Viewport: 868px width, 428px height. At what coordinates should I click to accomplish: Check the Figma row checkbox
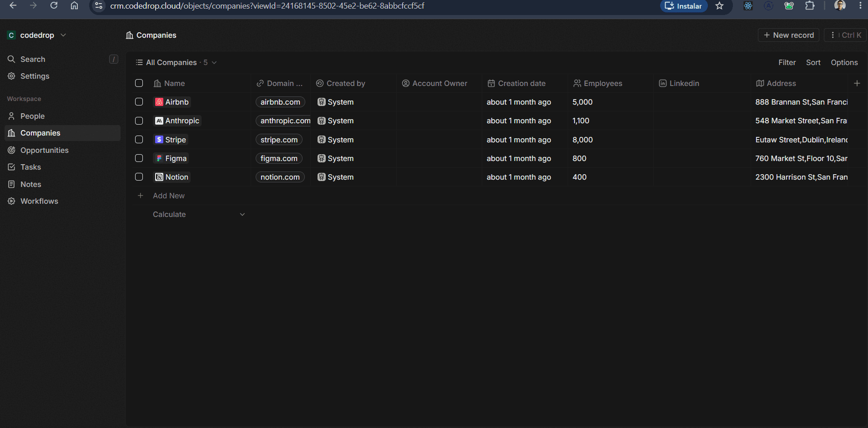(x=139, y=158)
